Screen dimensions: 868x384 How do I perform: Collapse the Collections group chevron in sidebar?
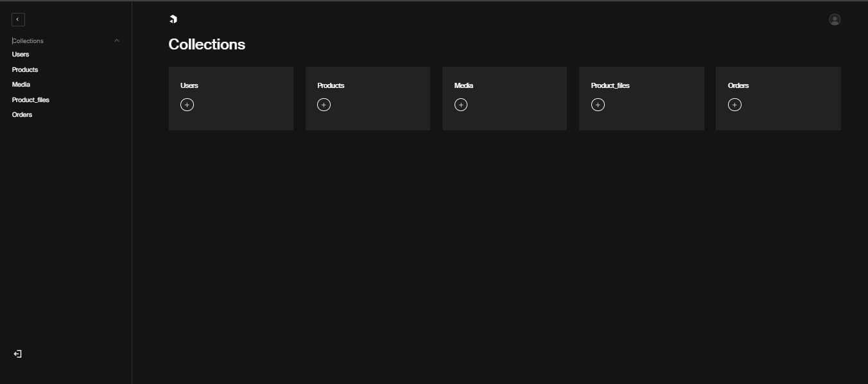[x=116, y=40]
